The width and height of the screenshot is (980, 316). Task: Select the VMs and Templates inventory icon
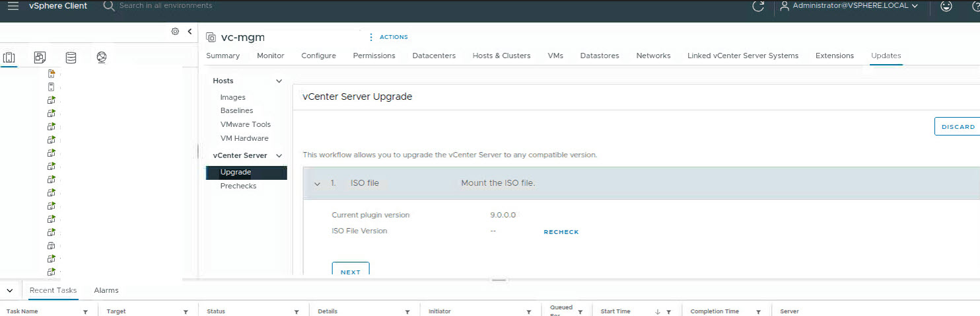pos(40,58)
